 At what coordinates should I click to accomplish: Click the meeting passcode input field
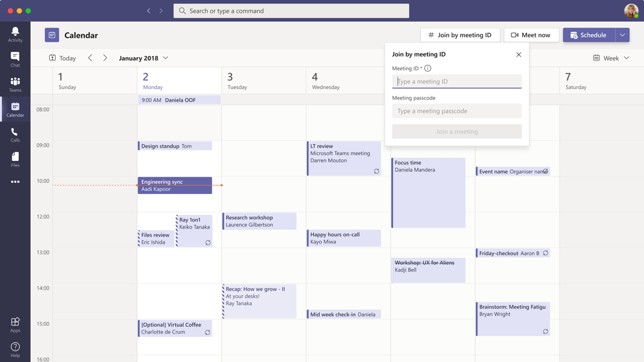(456, 111)
